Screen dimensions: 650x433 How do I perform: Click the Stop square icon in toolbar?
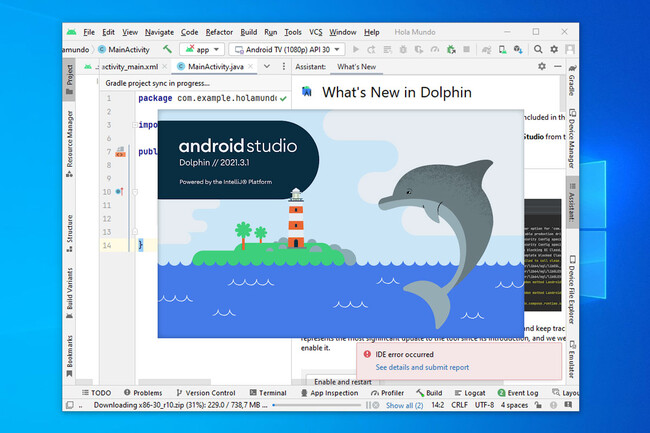(x=467, y=49)
